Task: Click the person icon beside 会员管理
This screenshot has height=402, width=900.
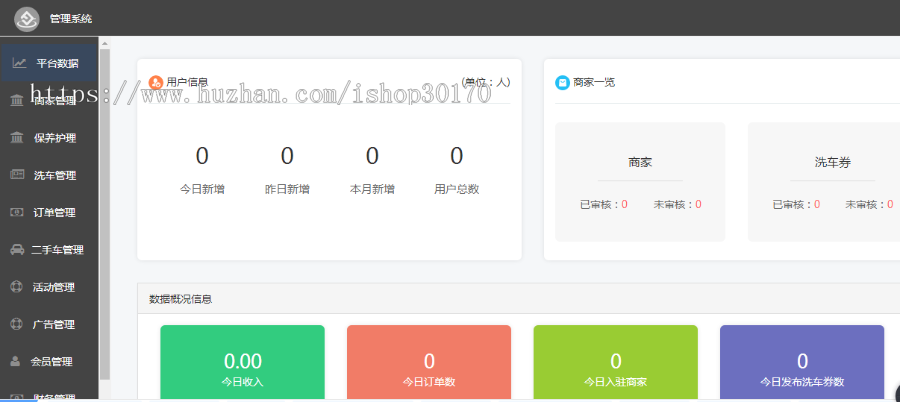Action: pos(17,361)
